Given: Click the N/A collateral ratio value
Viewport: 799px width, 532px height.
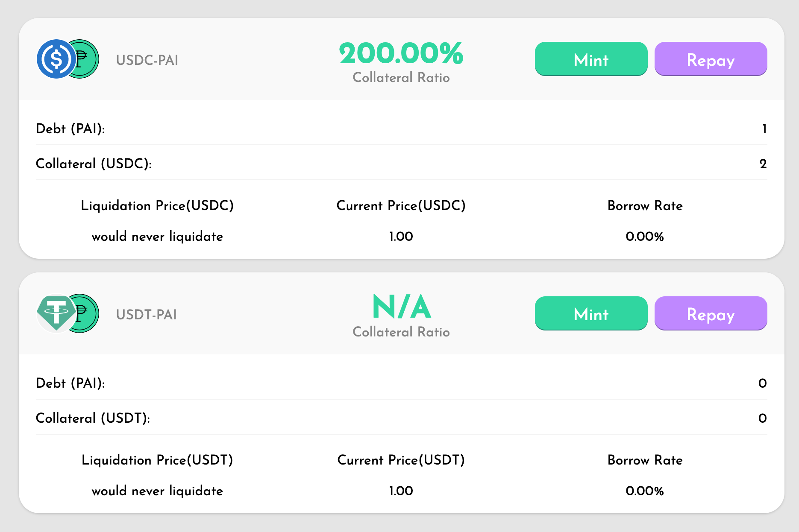Looking at the screenshot, I should [401, 307].
